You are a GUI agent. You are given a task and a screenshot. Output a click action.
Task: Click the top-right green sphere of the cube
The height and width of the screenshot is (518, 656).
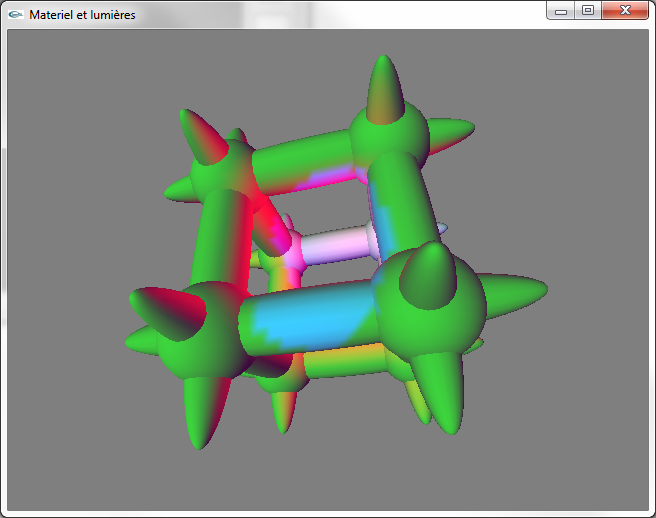388,140
